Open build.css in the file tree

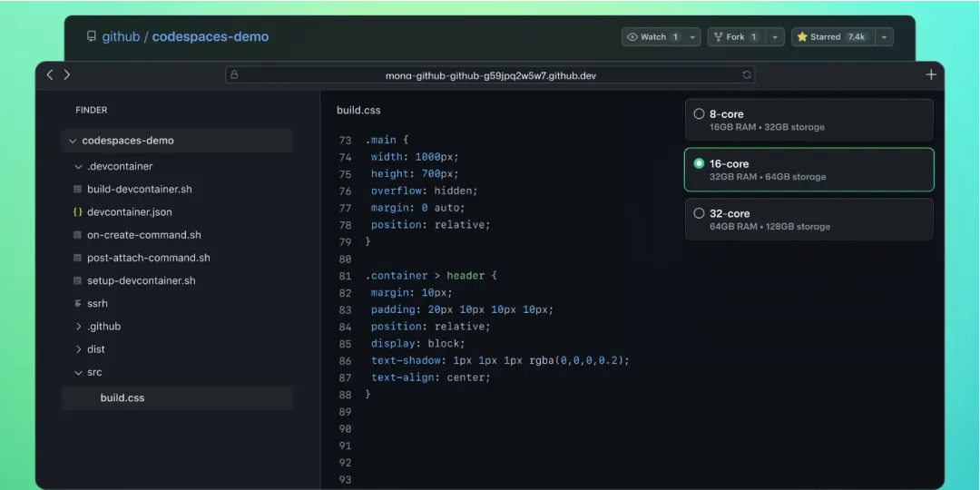click(x=122, y=398)
